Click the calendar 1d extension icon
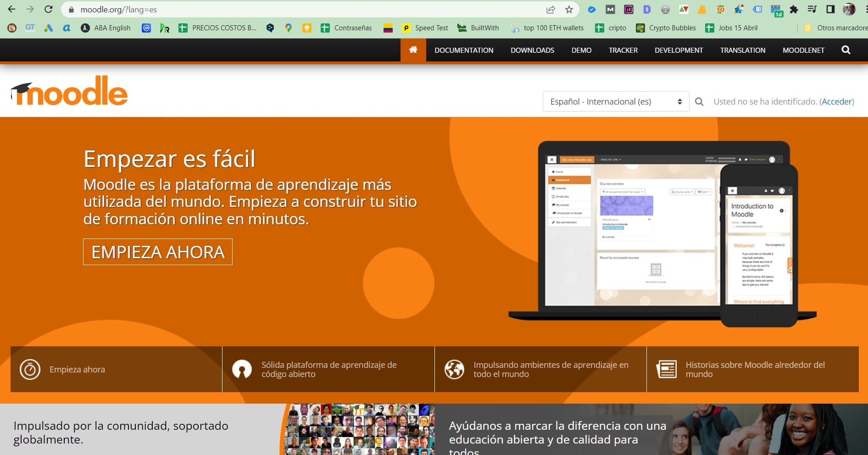Screen dimensions: 868x455 click(776, 11)
